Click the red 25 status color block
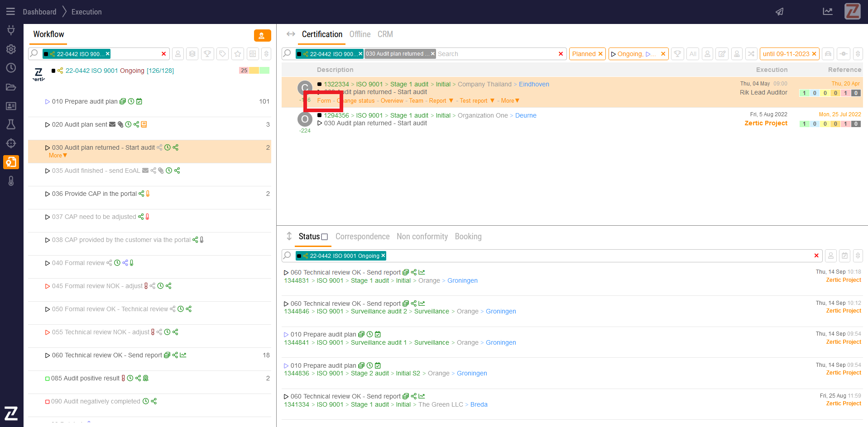Viewport: 868px width, 427px height. (244, 71)
